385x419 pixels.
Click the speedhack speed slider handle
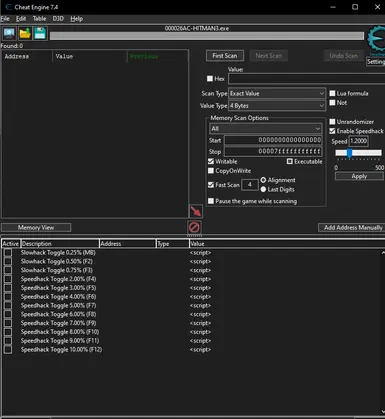click(x=349, y=153)
